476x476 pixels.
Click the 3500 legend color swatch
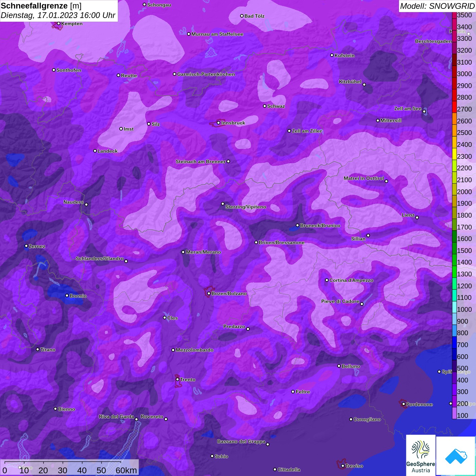pyautogui.click(x=454, y=15)
